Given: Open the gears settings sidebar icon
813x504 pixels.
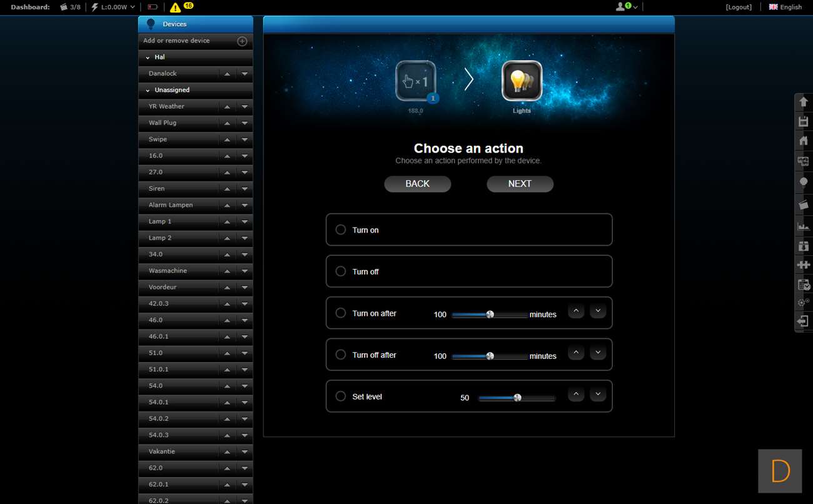Looking at the screenshot, I should click(804, 302).
